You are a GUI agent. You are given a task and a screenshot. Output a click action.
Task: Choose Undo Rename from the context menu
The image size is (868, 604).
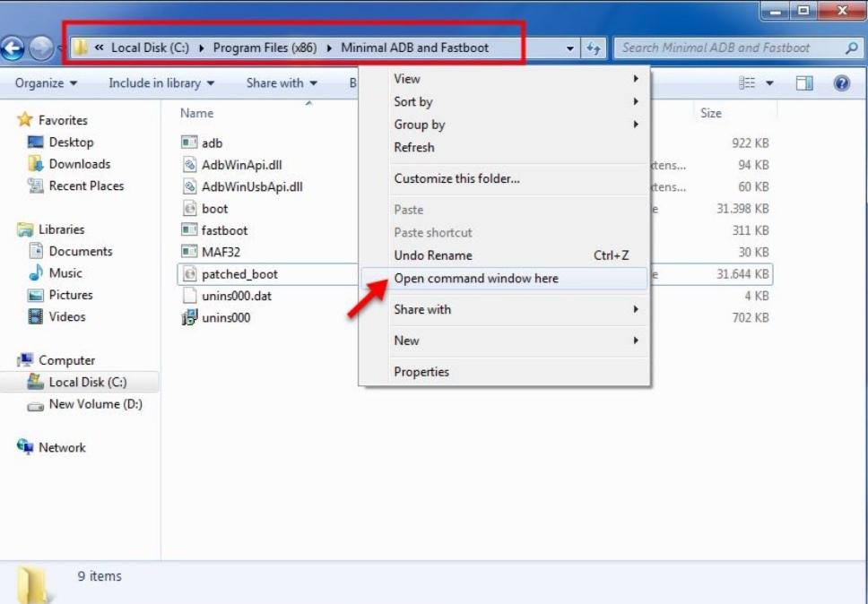504,255
